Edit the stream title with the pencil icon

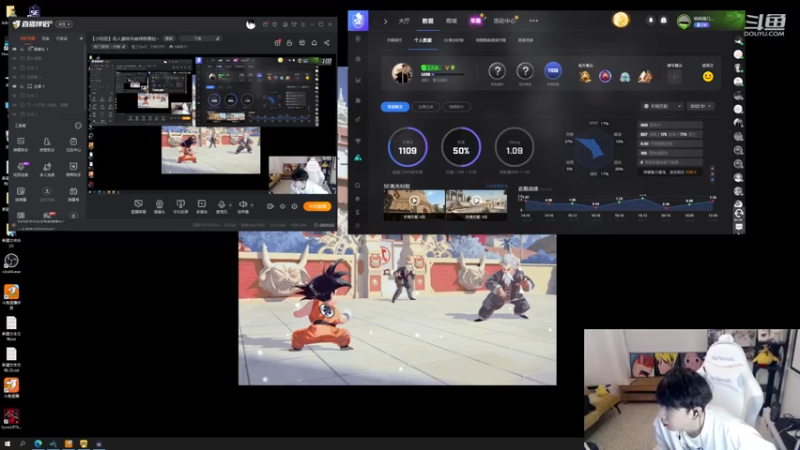pos(218,38)
